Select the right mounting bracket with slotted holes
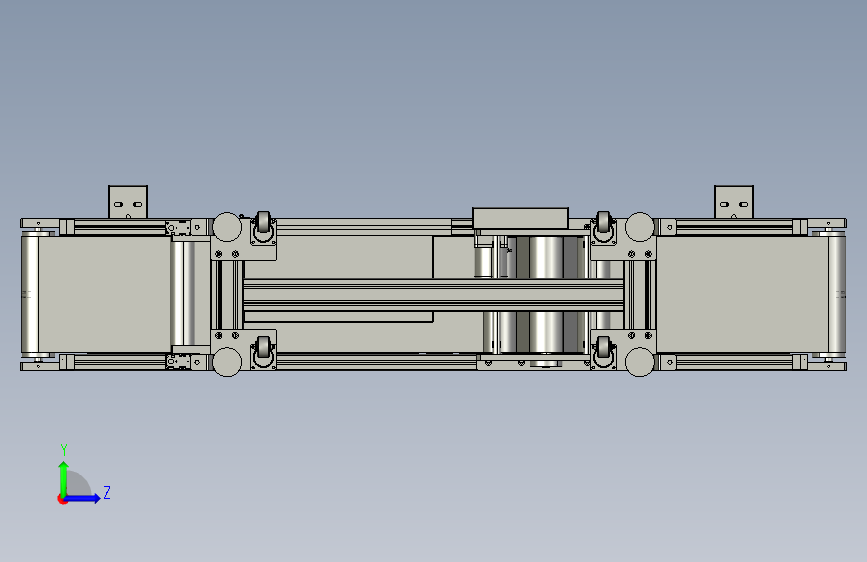 [734, 202]
